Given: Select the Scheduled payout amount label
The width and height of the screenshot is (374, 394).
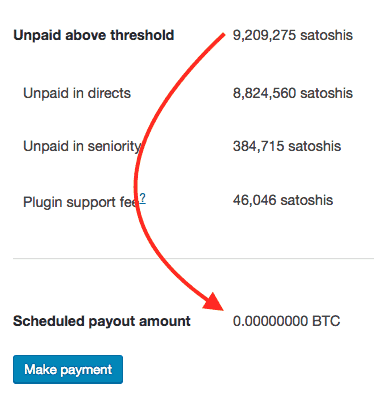Looking at the screenshot, I should (x=102, y=321).
